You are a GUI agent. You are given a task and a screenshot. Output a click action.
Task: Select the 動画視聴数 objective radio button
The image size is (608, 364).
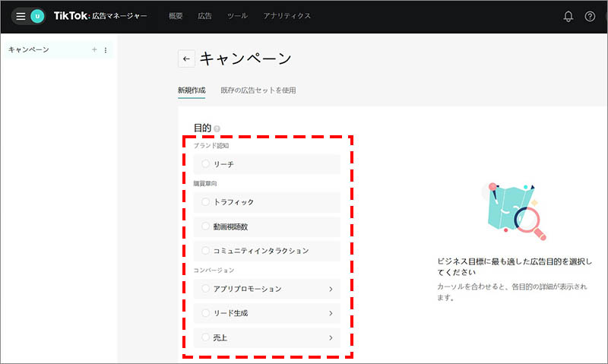pos(205,226)
